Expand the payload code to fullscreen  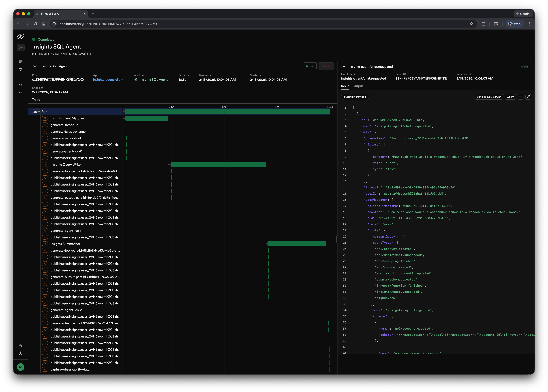(x=528, y=97)
